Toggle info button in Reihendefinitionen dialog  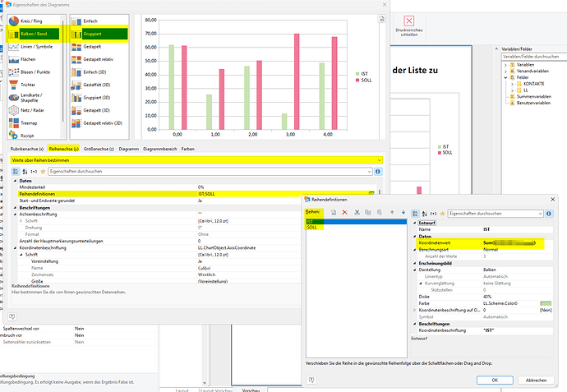click(x=549, y=214)
